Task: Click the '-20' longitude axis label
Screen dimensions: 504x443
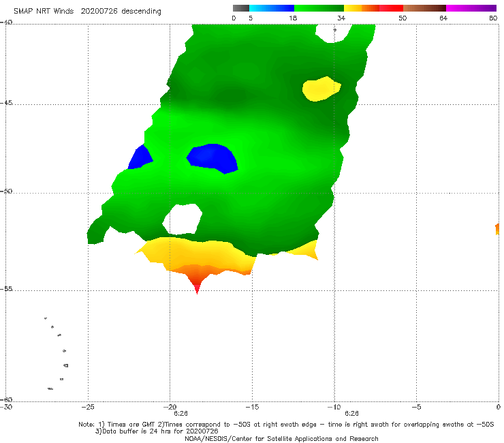Action: (x=170, y=407)
